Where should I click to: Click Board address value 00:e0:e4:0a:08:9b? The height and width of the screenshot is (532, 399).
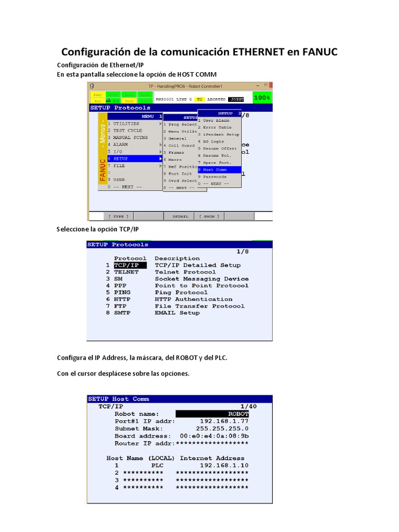click(x=214, y=436)
